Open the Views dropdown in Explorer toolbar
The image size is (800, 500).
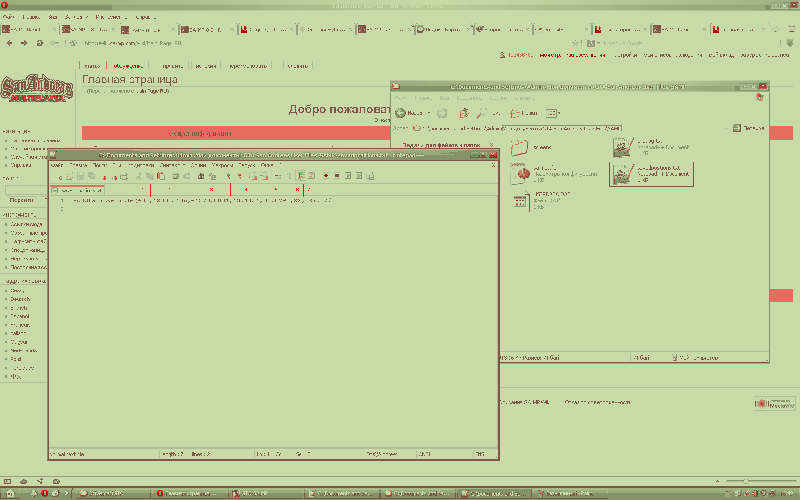coord(553,113)
